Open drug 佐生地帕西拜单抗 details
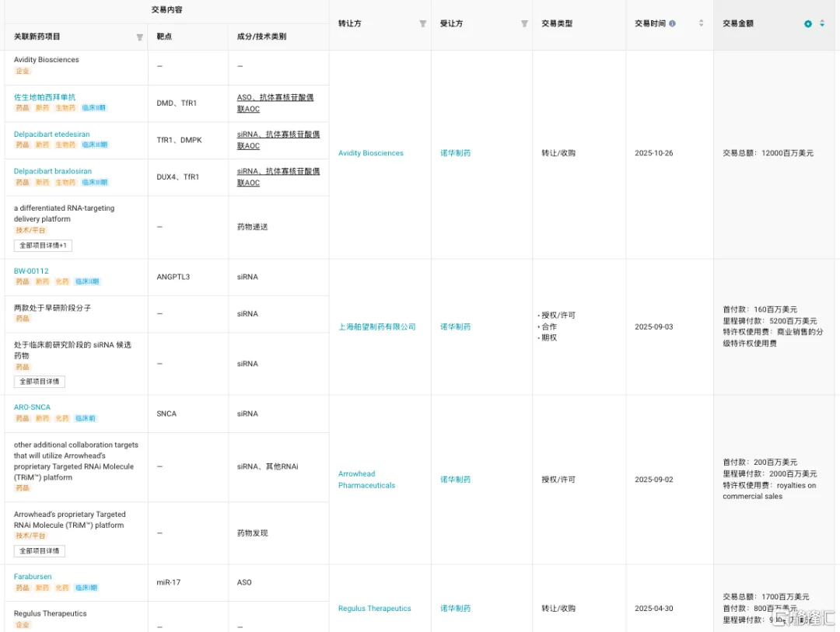The height and width of the screenshot is (632, 840). coord(44,97)
